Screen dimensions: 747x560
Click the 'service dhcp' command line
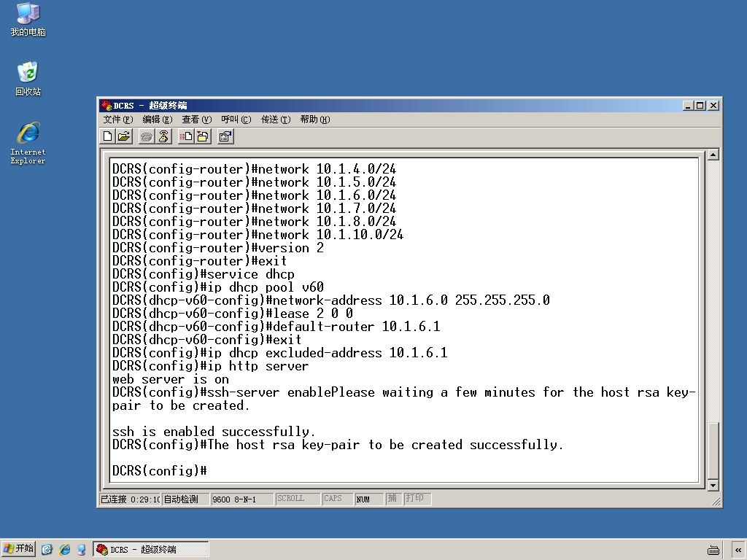tap(203, 274)
